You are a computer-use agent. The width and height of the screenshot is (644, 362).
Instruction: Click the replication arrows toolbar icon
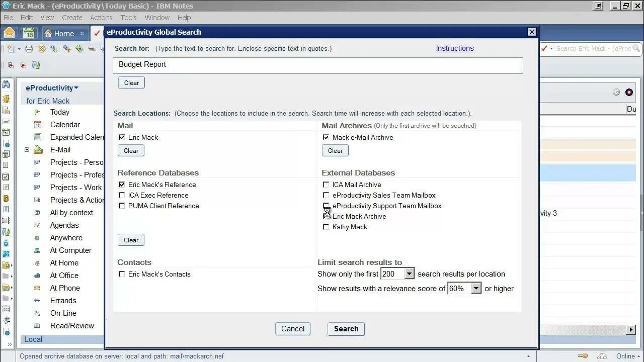coord(36,65)
